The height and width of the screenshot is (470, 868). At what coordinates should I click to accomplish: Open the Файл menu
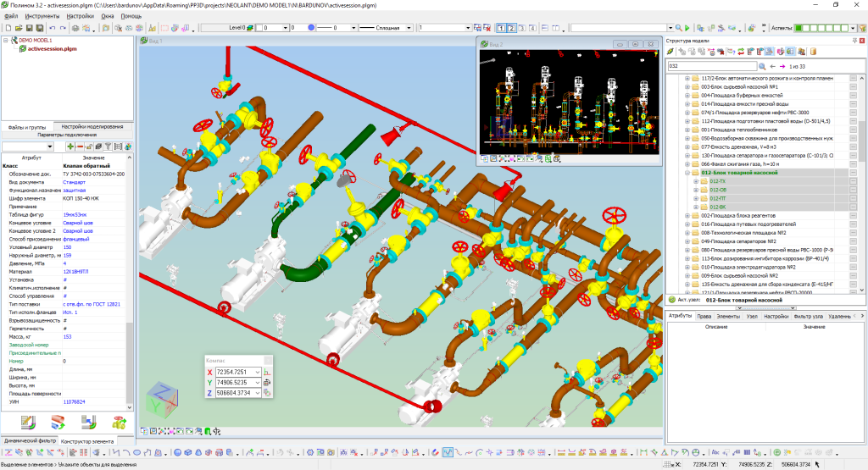[x=11, y=16]
